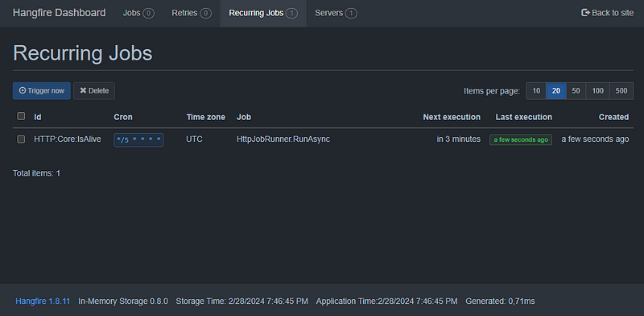Click the Id column header
Image resolution: width=644 pixels, height=316 pixels.
(37, 117)
